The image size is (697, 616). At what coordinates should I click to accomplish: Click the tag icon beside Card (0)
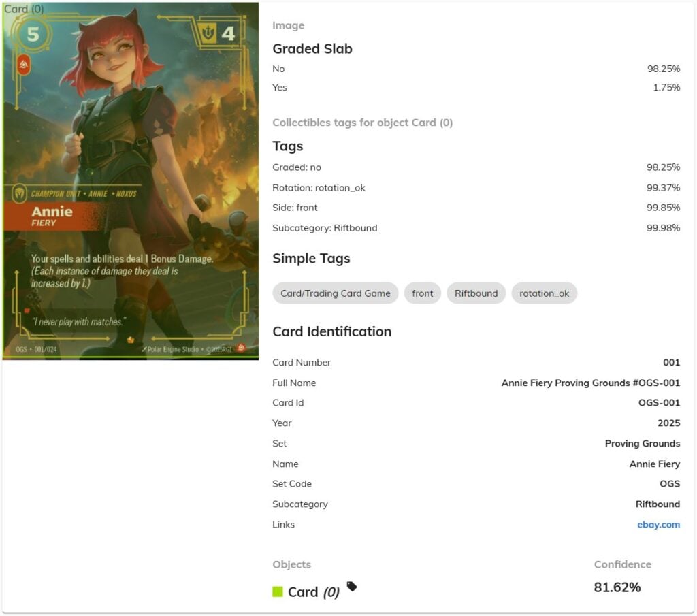352,586
